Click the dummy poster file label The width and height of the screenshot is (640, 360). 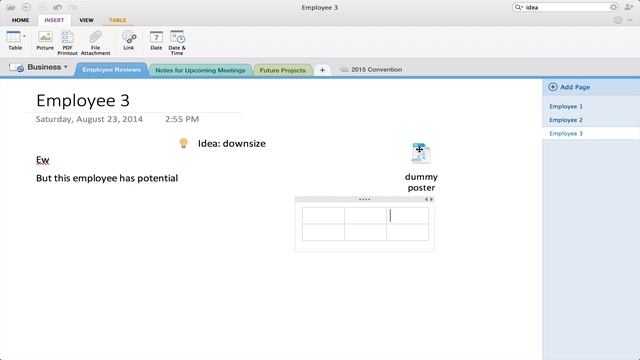coord(421,182)
